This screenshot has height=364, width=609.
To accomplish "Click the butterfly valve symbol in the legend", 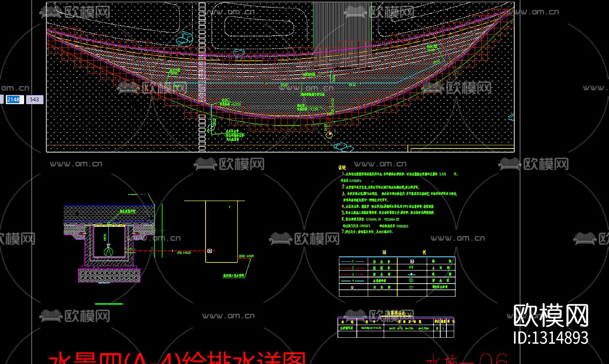I will coord(411,274).
